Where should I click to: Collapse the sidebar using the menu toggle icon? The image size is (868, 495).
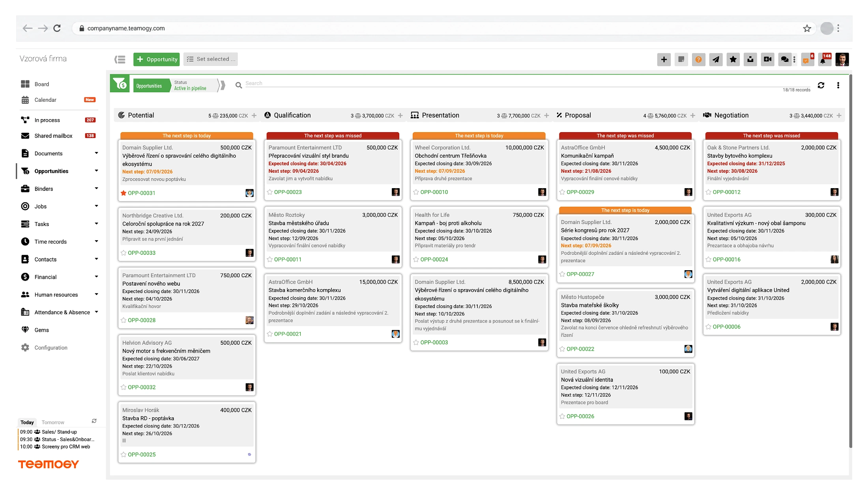click(x=120, y=60)
